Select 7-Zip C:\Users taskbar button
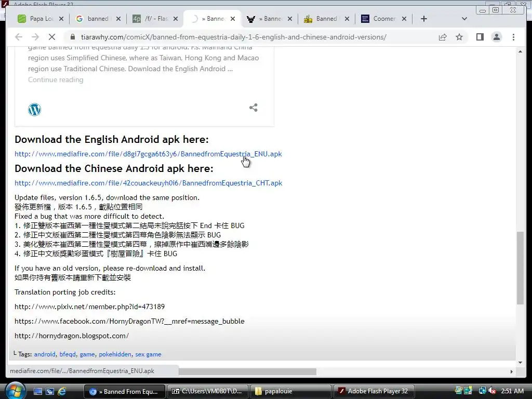The height and width of the screenshot is (399, 532). [208, 391]
